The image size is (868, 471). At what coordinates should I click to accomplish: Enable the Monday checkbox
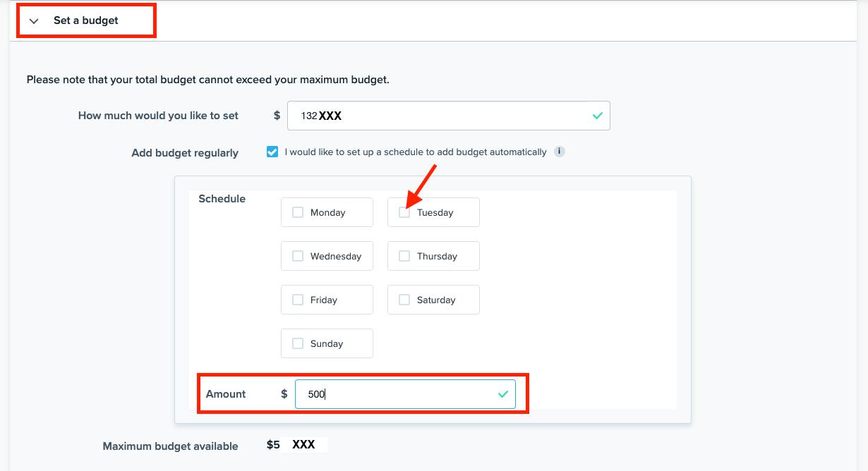pyautogui.click(x=298, y=212)
